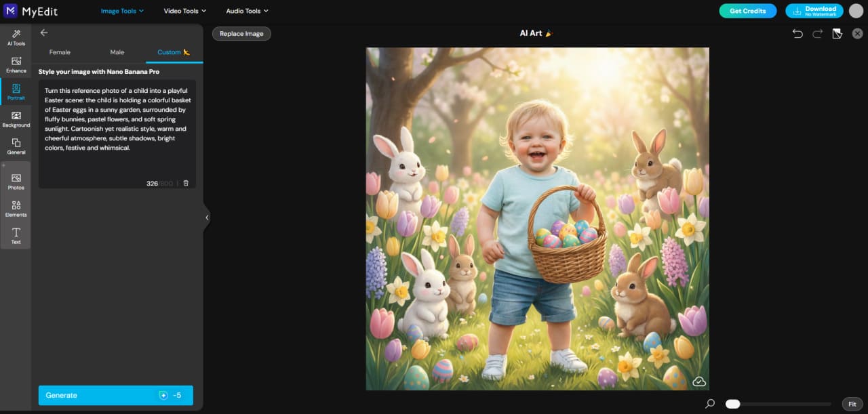
Task: Switch to the Custom tab
Action: click(x=167, y=51)
